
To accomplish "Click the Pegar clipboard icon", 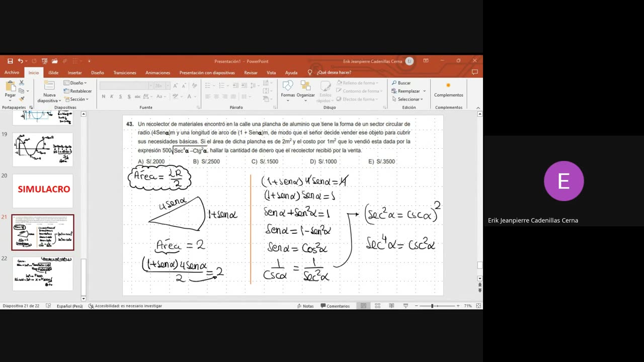I will [10, 86].
